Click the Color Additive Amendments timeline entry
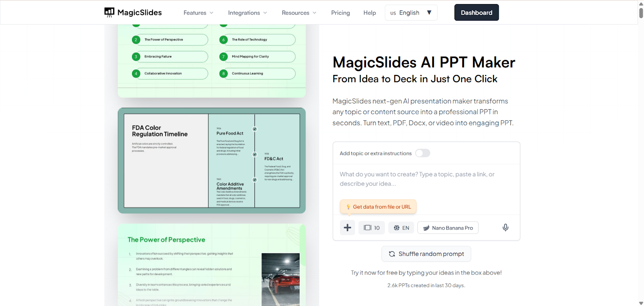The width and height of the screenshot is (644, 306). [231, 192]
